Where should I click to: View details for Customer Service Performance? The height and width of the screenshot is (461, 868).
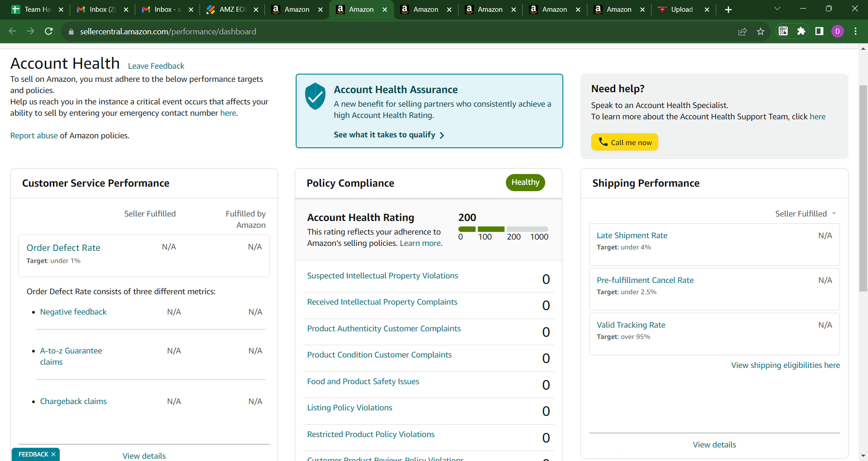tap(144, 456)
